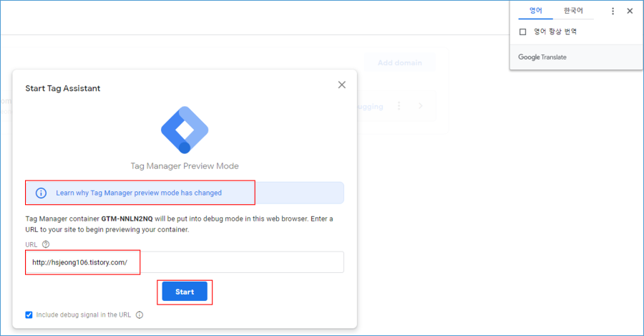
Task: Click the 'Tag Manager Preview Mode' heading
Action: [185, 166]
